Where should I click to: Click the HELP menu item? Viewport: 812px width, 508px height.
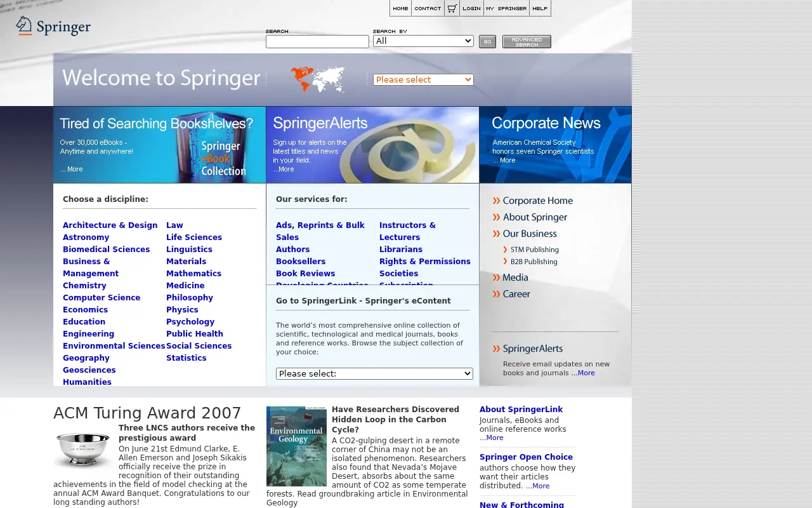coord(540,8)
